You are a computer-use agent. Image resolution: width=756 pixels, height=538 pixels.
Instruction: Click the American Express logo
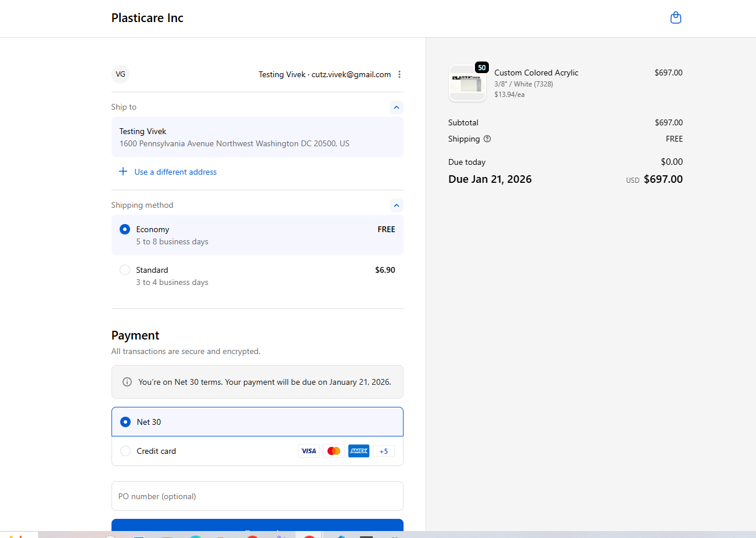pyautogui.click(x=359, y=451)
